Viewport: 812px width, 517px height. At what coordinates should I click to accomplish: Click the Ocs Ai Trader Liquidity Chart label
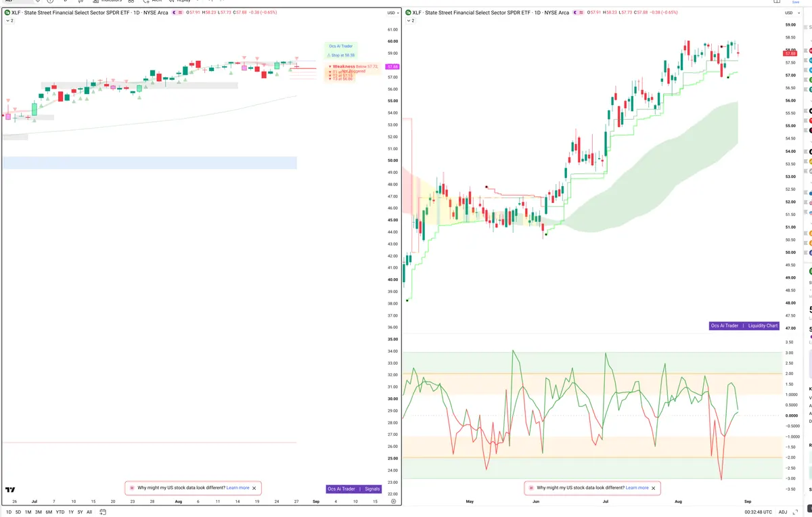(744, 325)
